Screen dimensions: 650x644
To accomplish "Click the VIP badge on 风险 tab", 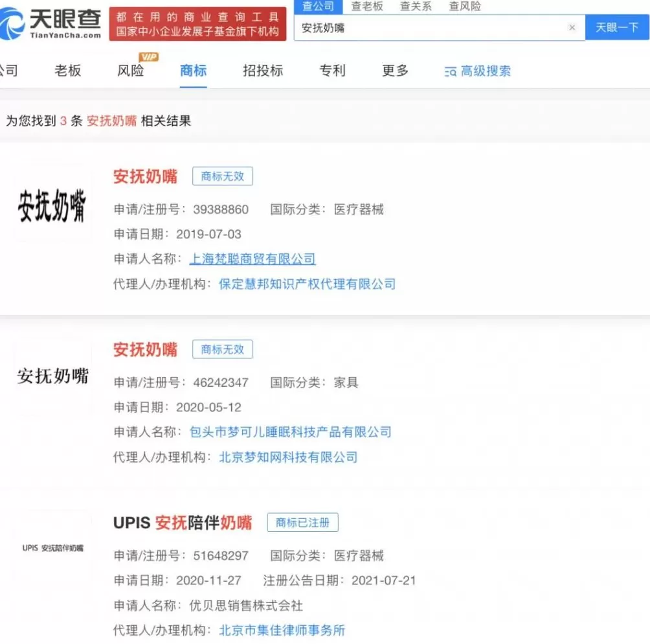I will tap(147, 58).
